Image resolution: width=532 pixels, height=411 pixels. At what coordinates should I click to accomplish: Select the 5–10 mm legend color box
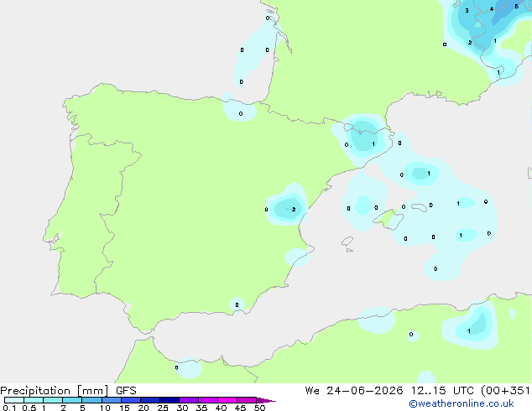91,400
